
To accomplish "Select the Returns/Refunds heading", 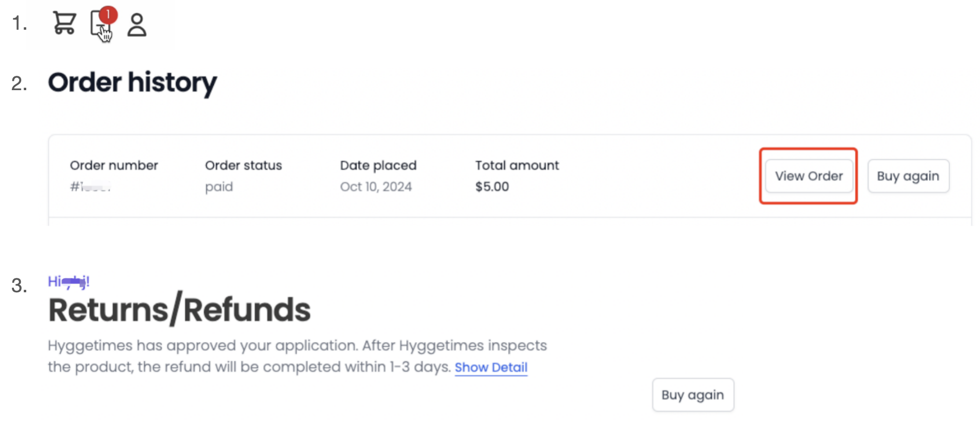I will (x=179, y=310).
